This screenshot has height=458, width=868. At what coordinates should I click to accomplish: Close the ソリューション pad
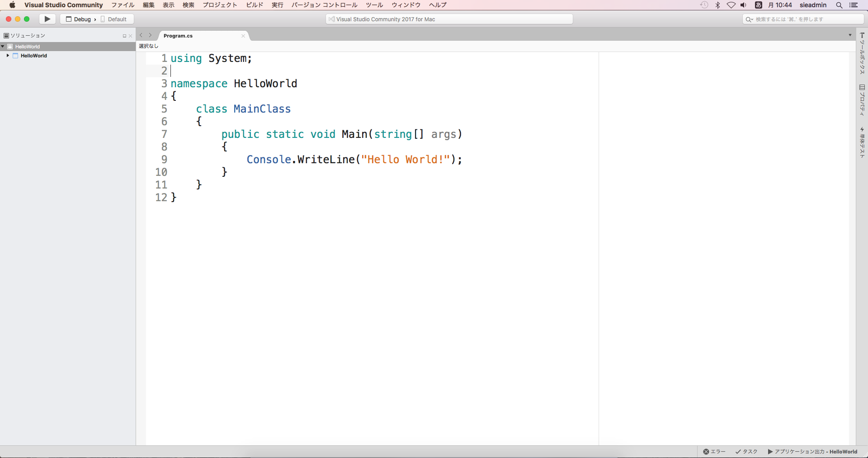(131, 36)
